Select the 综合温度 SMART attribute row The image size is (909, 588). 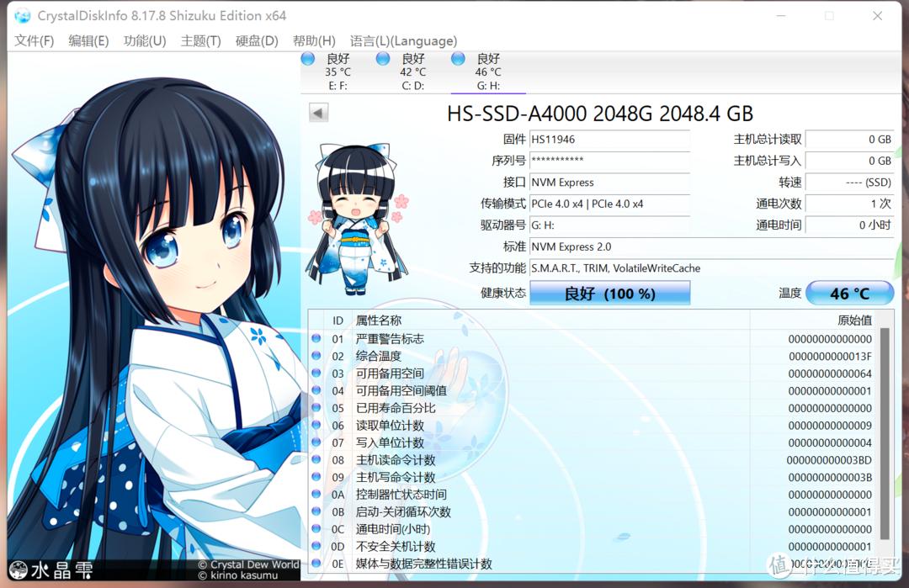click(x=505, y=356)
